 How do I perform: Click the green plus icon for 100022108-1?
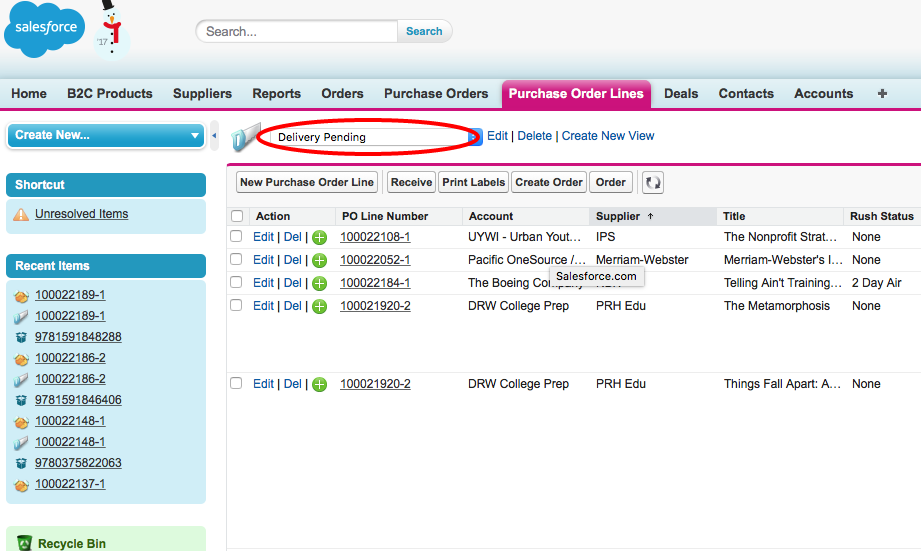coord(320,237)
